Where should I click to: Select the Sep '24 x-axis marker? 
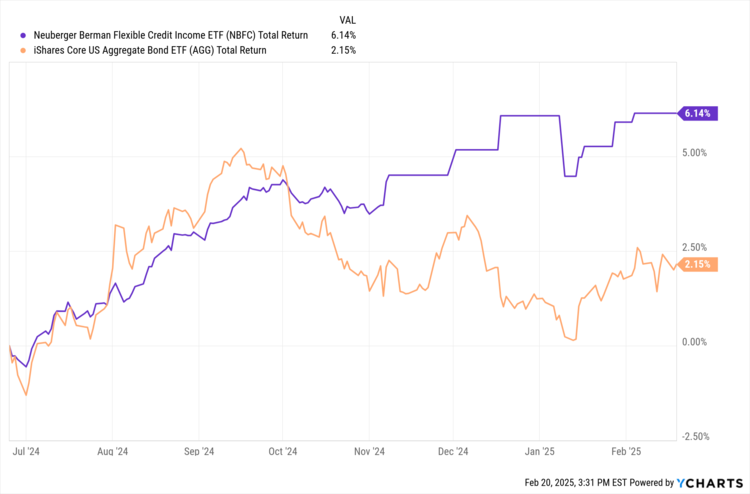coord(200,451)
